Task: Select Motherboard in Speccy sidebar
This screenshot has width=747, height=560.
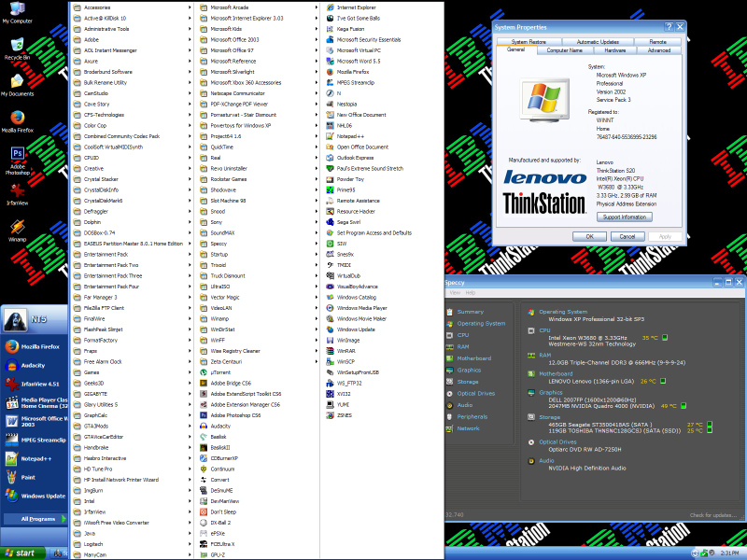Action: (x=473, y=358)
